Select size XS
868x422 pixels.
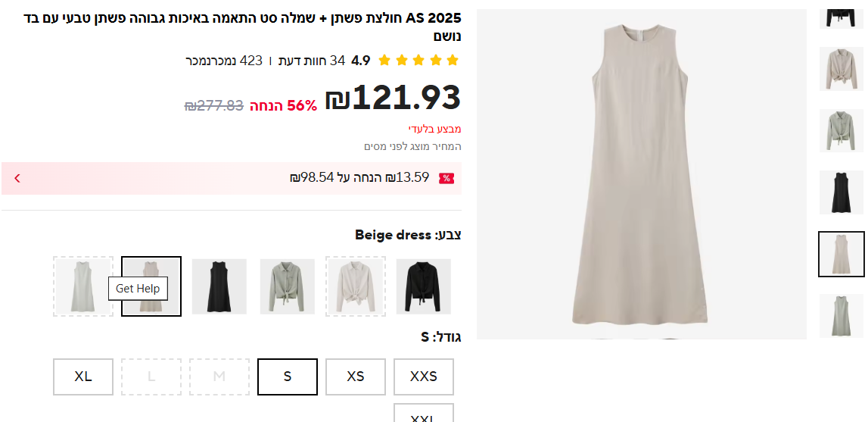point(356,377)
